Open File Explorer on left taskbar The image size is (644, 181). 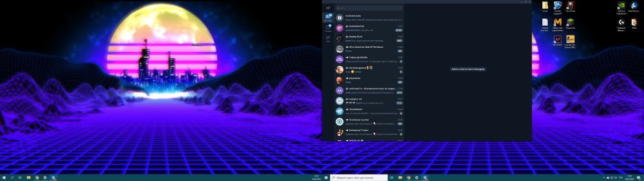pos(29,177)
